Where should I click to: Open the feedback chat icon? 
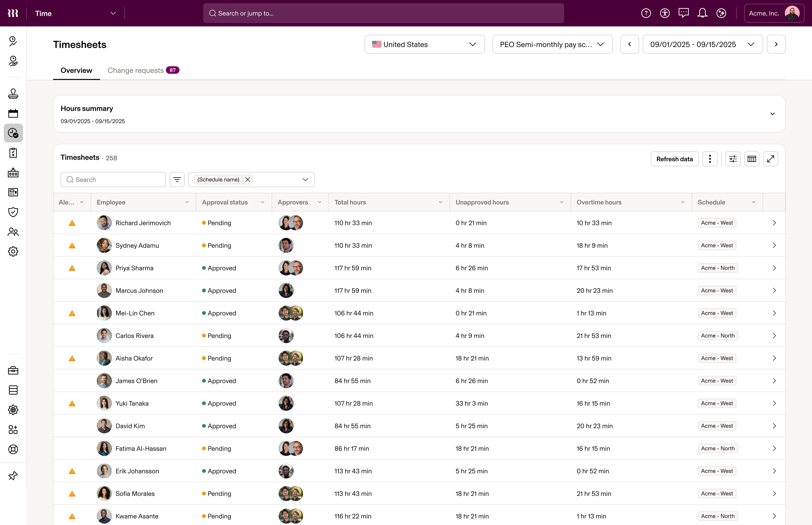[683, 13]
